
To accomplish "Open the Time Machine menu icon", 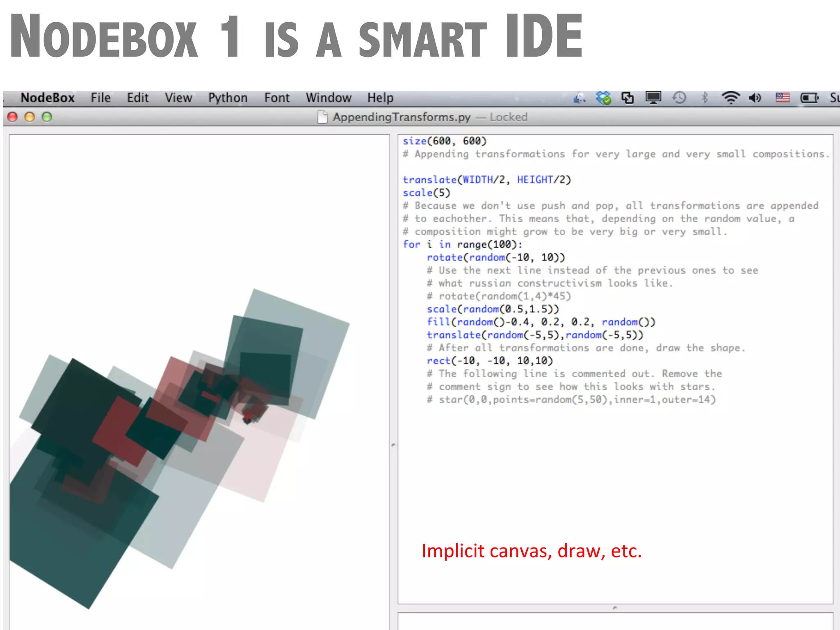I will [x=679, y=98].
